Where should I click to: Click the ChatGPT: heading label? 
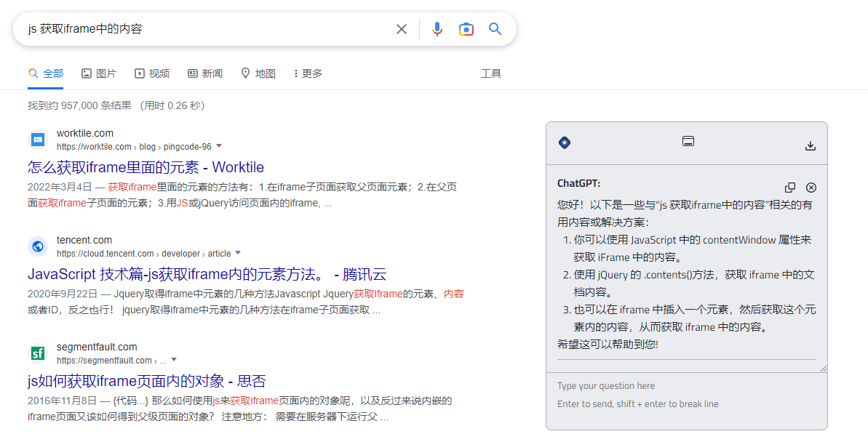tap(578, 183)
